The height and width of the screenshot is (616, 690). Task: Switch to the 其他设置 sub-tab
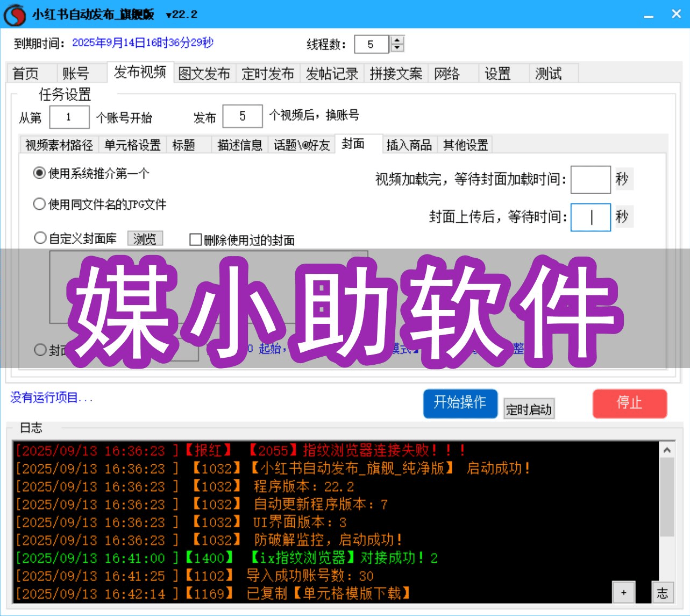point(466,145)
